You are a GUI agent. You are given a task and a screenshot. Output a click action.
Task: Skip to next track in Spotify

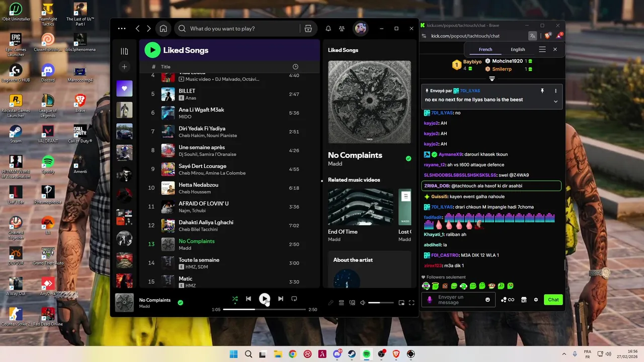click(x=280, y=299)
